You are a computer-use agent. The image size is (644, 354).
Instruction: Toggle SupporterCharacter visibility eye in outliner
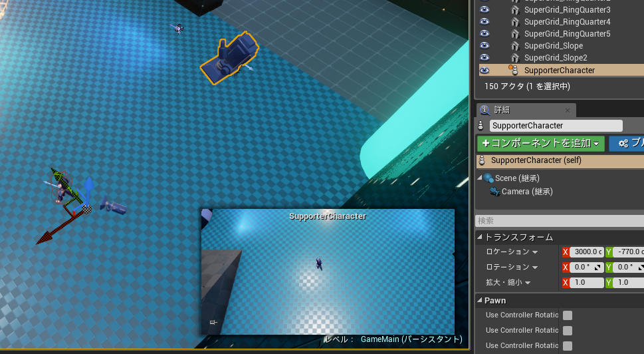point(484,70)
